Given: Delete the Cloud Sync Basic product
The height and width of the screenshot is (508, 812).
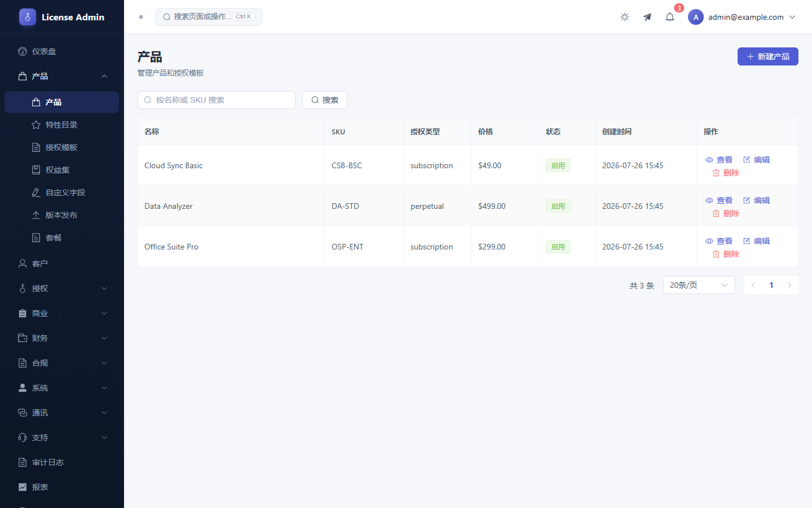Looking at the screenshot, I should (x=726, y=173).
